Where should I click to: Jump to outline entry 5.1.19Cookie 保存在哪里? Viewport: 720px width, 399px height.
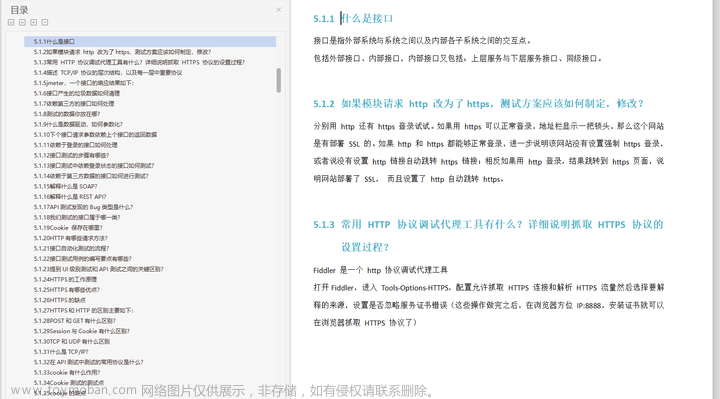[68, 227]
